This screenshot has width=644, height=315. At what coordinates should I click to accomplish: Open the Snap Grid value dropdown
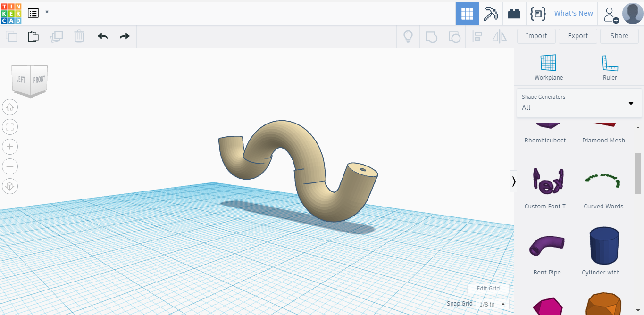point(492,304)
